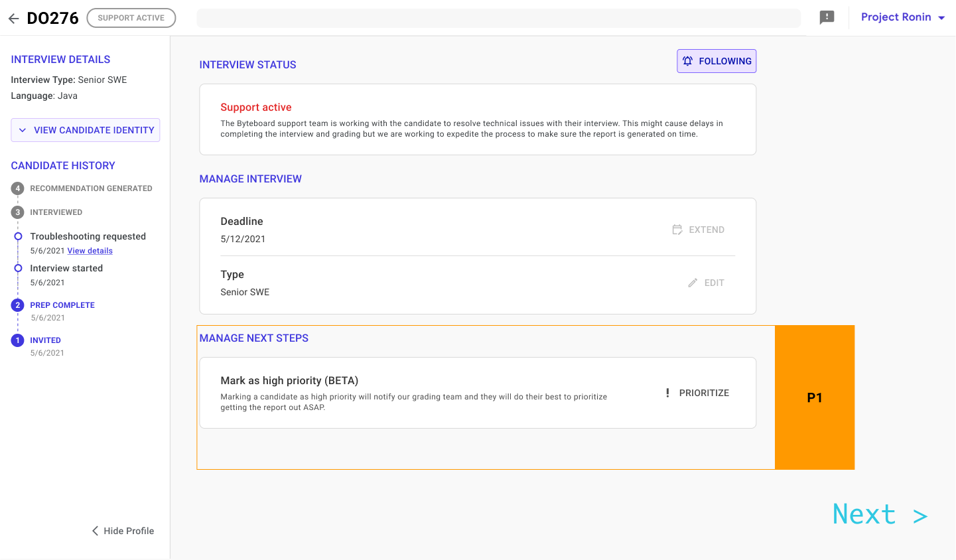
Task: Select the Invited history step
Action: [x=45, y=340]
